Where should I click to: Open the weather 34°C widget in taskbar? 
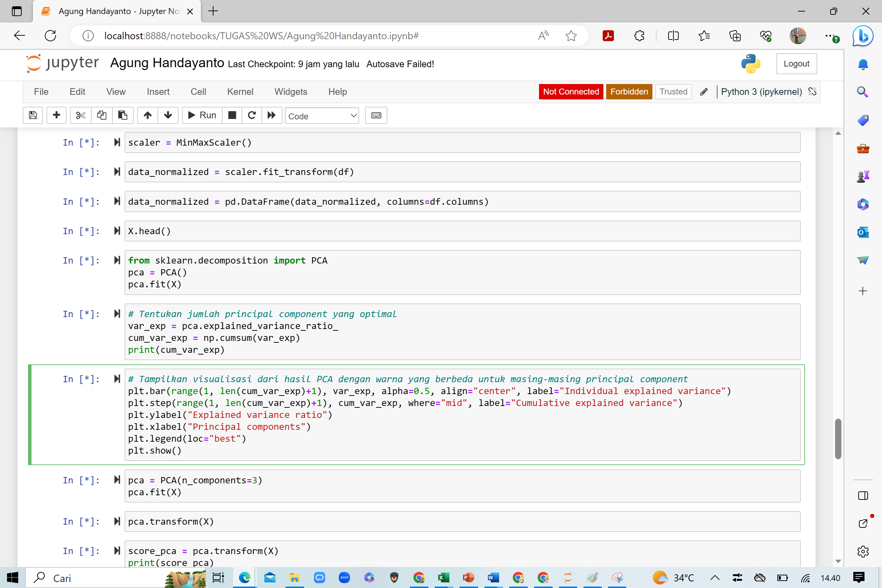673,577
